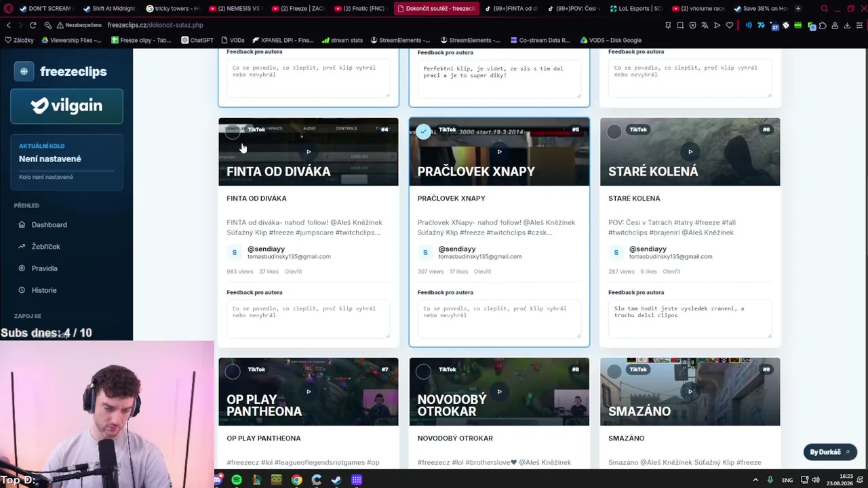The height and width of the screenshot is (488, 868).
Task: Click the TikTok badge on FINTA OD DIVÁKA
Action: (256, 129)
